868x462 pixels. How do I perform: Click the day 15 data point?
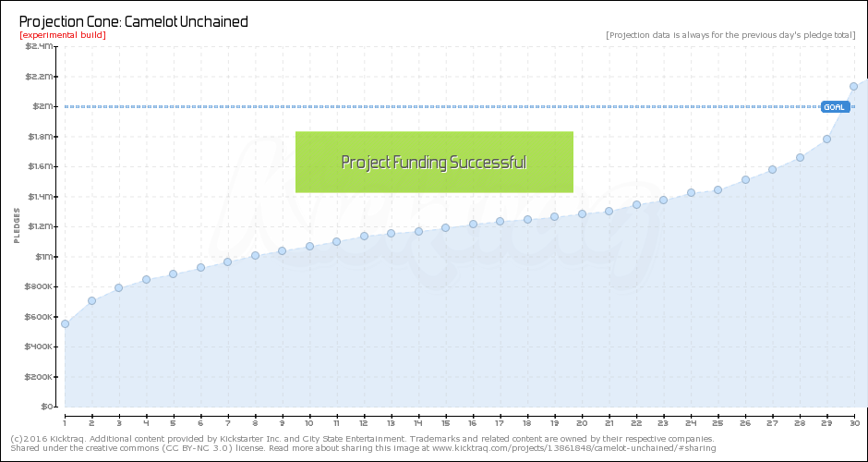pyautogui.click(x=446, y=227)
